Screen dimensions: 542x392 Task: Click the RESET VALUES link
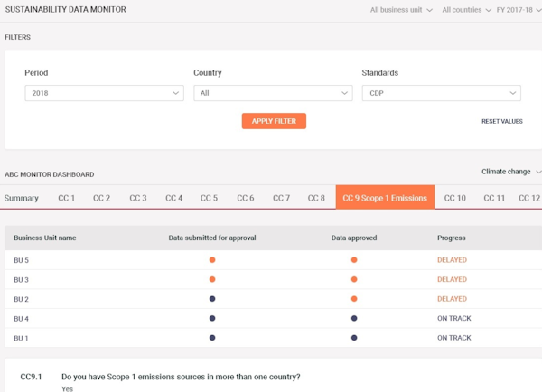(502, 121)
